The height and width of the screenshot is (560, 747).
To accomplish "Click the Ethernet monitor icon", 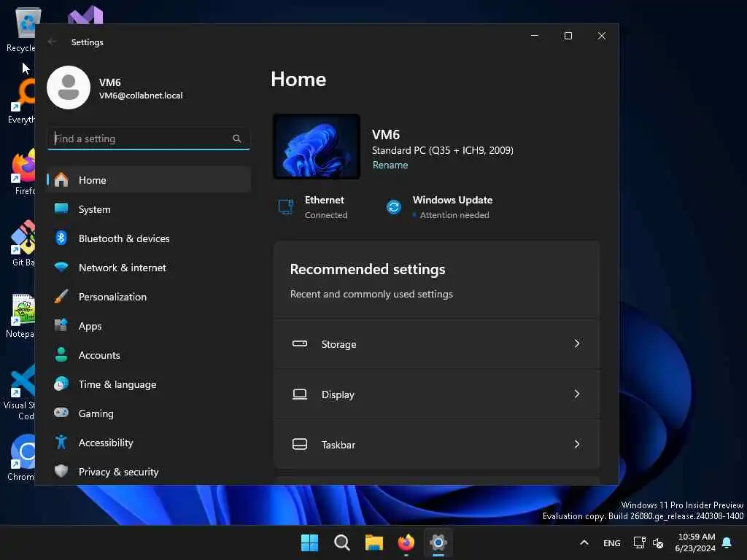I will 286,207.
